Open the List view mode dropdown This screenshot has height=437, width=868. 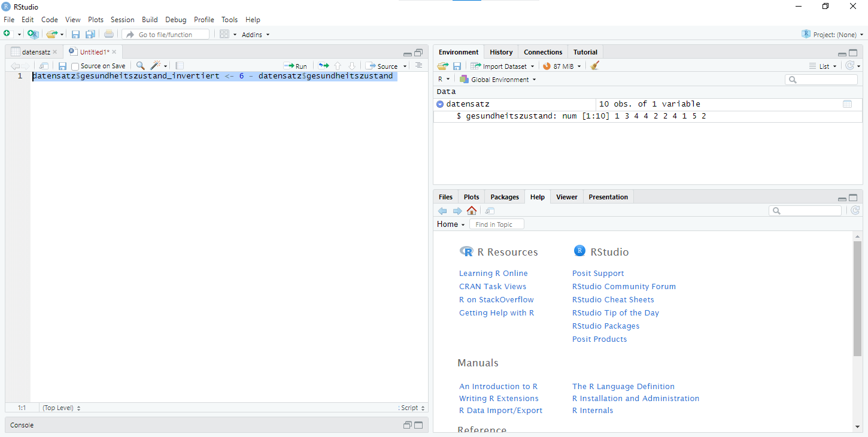click(823, 66)
